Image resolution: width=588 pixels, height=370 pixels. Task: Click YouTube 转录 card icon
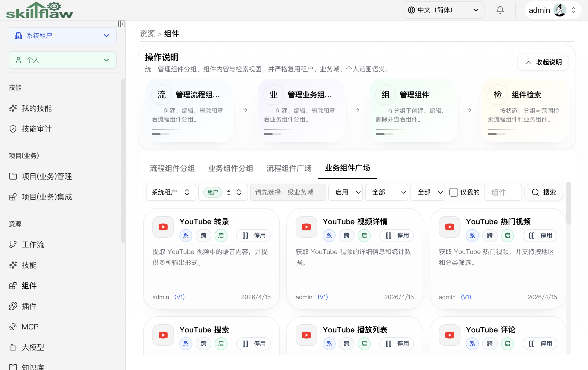pyautogui.click(x=163, y=227)
